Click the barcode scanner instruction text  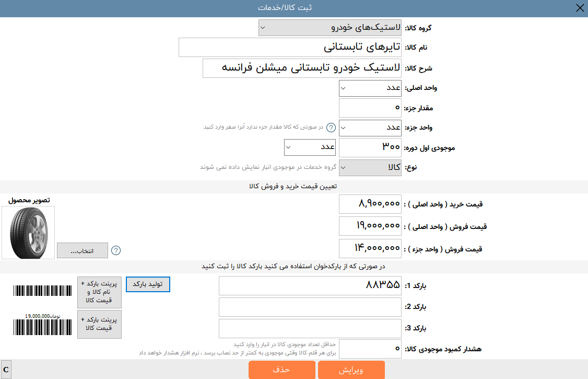(293, 267)
